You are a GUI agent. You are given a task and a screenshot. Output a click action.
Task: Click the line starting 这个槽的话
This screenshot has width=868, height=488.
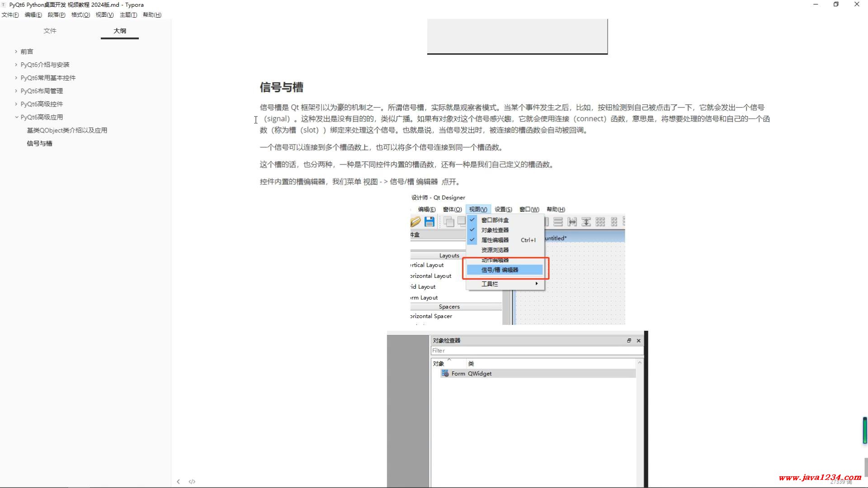[x=407, y=164]
